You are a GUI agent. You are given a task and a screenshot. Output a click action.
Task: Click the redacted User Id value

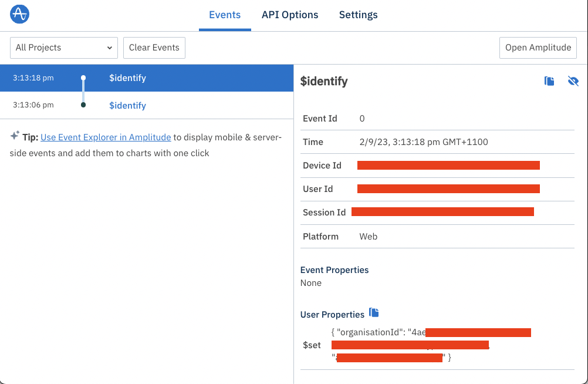click(x=448, y=189)
